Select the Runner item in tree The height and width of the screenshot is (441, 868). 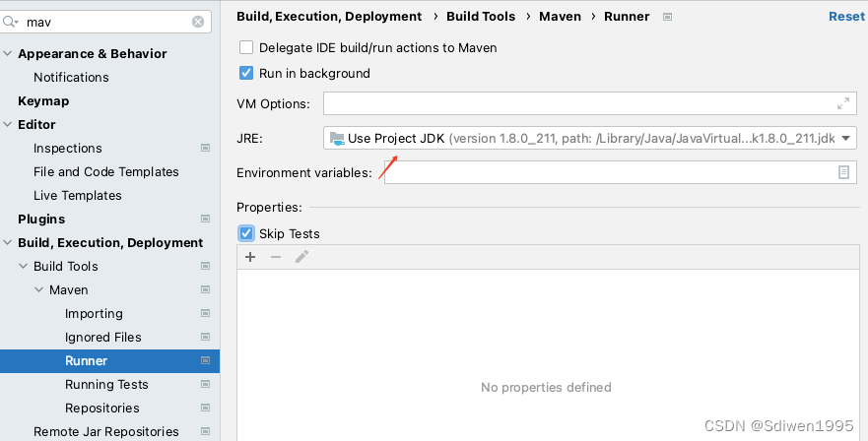tap(109, 360)
